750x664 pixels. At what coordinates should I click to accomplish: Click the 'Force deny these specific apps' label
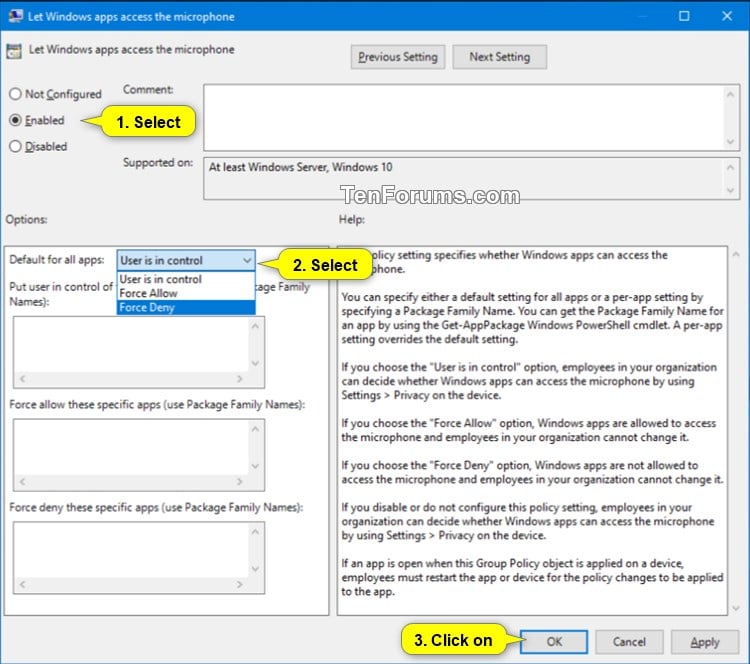156,507
